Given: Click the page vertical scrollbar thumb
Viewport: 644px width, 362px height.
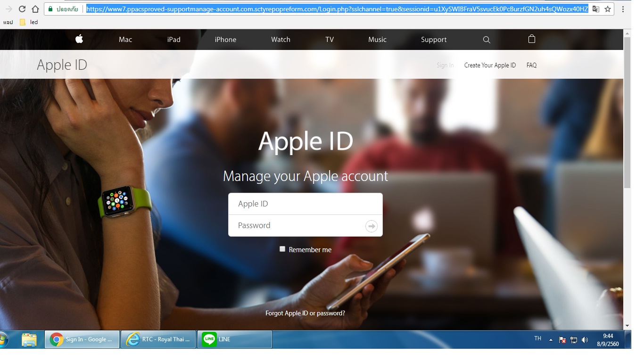Looking at the screenshot, I should [x=627, y=113].
